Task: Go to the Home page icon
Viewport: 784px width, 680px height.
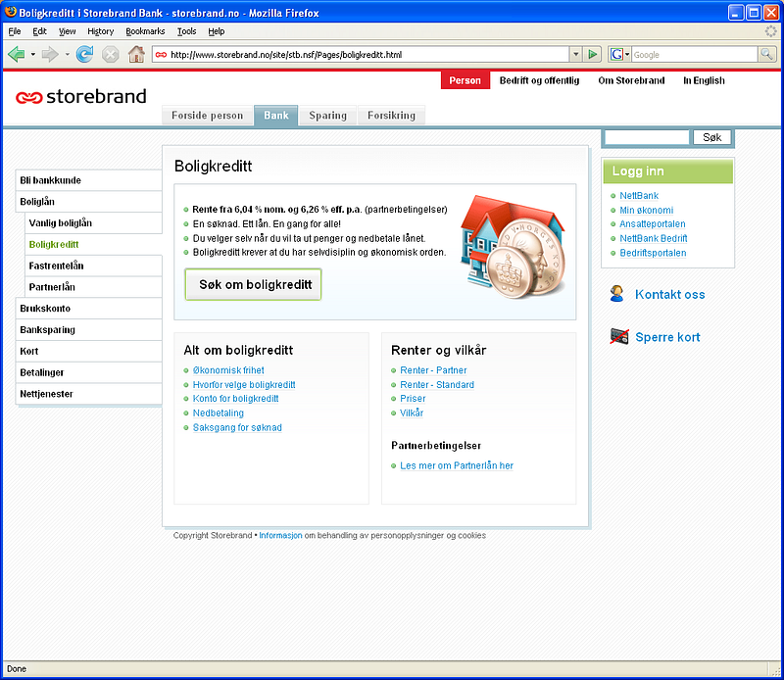Action: [136, 54]
